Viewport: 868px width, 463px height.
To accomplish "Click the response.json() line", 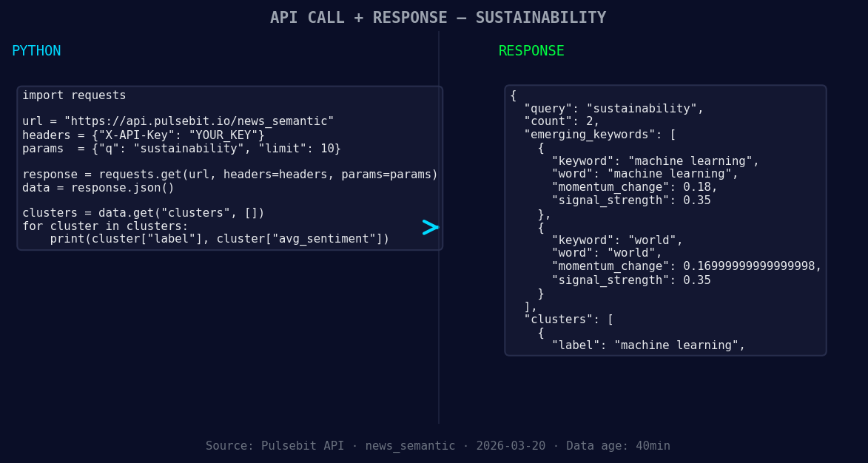I will pos(97,187).
